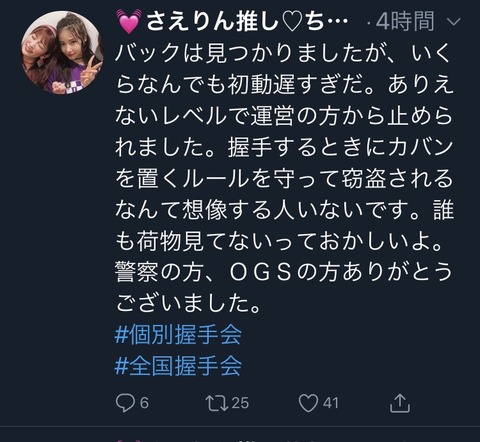Click the pink heart emoji before さえりん推し

(128, 22)
